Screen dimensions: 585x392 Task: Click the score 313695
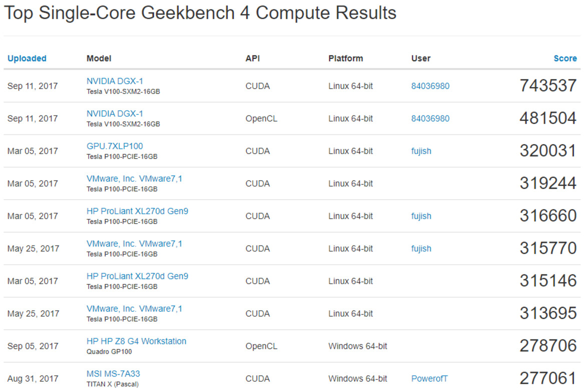point(548,313)
